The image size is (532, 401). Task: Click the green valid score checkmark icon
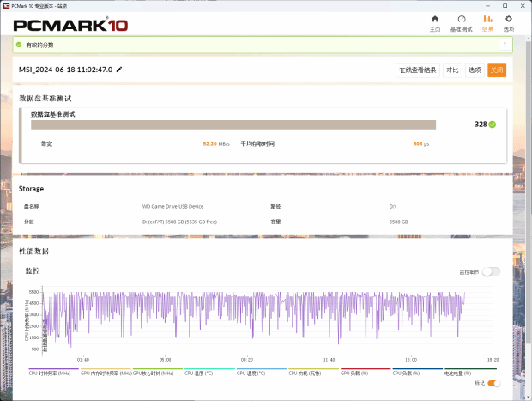pyautogui.click(x=19, y=45)
